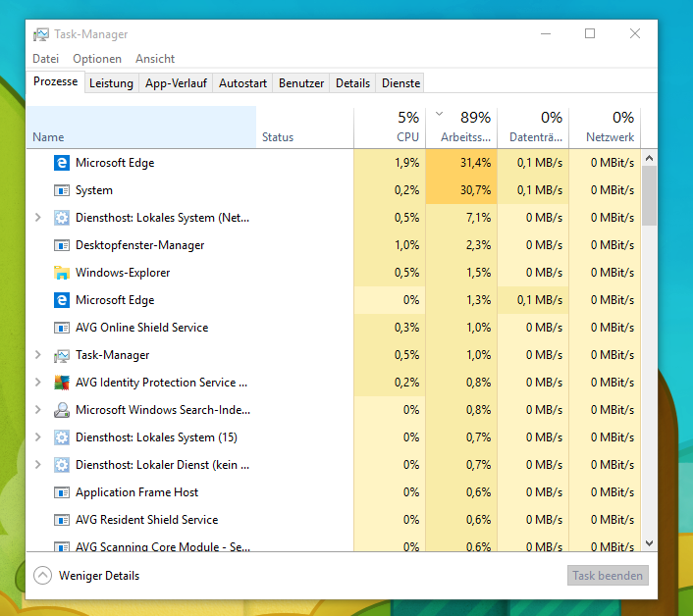
Task: Sort by the CPU column header
Action: pos(390,128)
